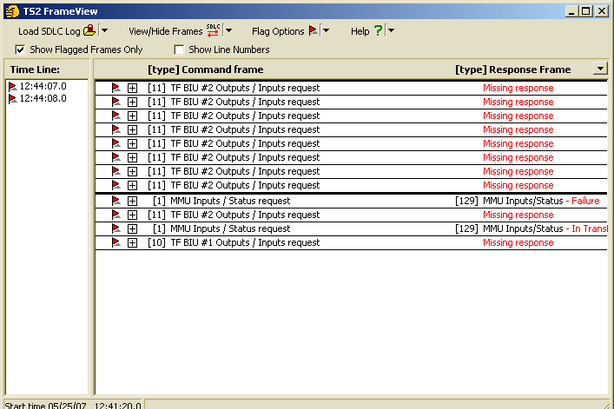Select the 12:44:07.0 timeline entry

coord(42,87)
